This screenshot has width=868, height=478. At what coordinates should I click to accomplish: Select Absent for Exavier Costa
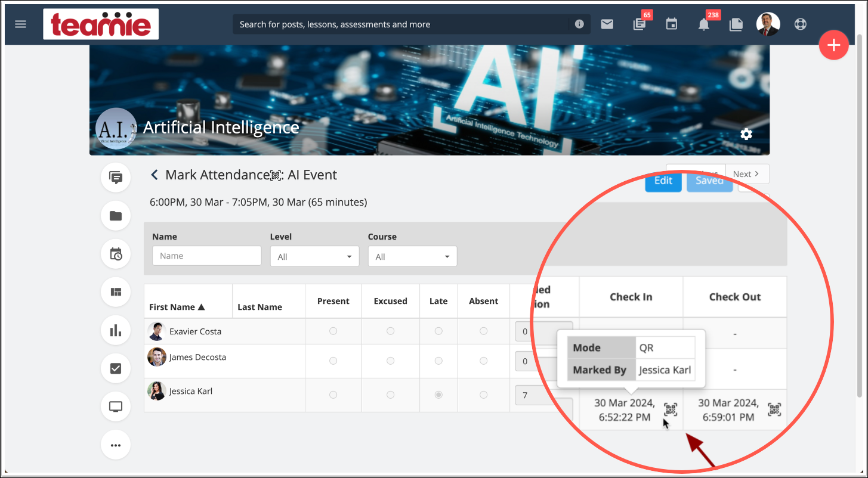tap(483, 331)
